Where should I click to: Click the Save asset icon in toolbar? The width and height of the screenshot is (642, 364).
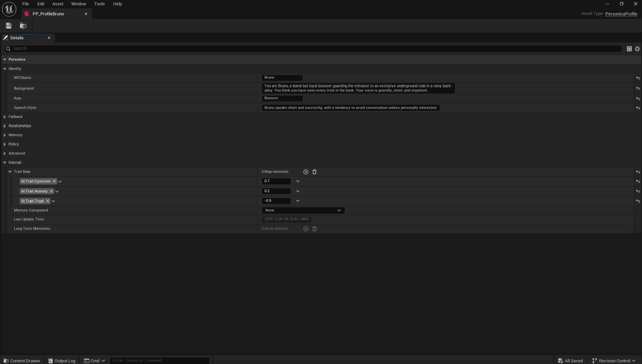click(x=9, y=26)
